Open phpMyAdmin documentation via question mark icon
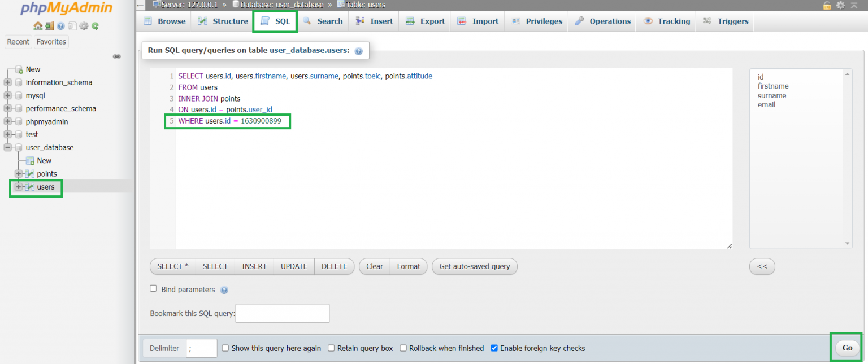 [x=60, y=25]
